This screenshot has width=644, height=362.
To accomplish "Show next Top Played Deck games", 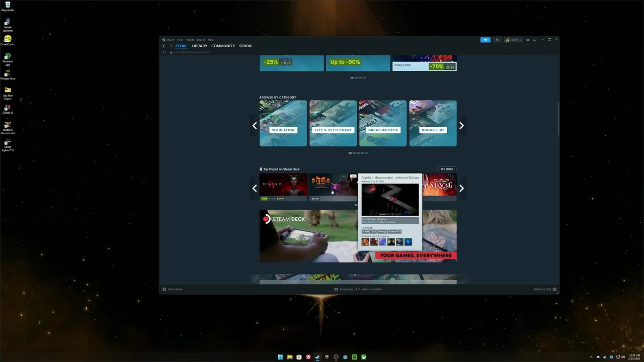I will (461, 188).
